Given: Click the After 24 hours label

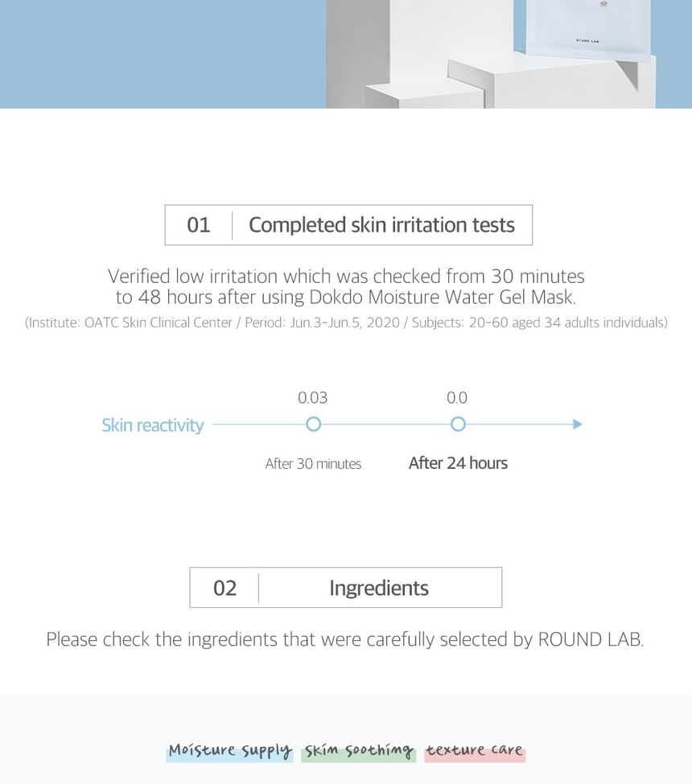Looking at the screenshot, I should 458,463.
